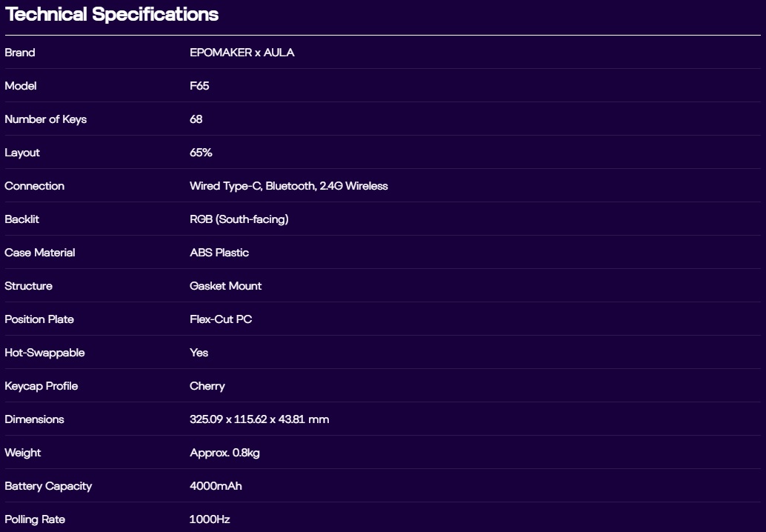Click the Wired Type-C, Bluetooth, 2.4G Wireless text
The image size is (766, 532).
tap(288, 186)
